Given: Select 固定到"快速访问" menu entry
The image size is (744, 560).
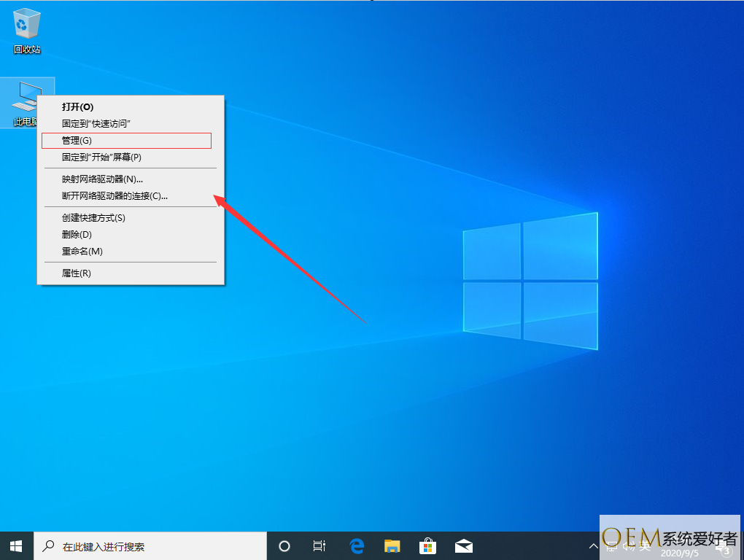Looking at the screenshot, I should [96, 123].
